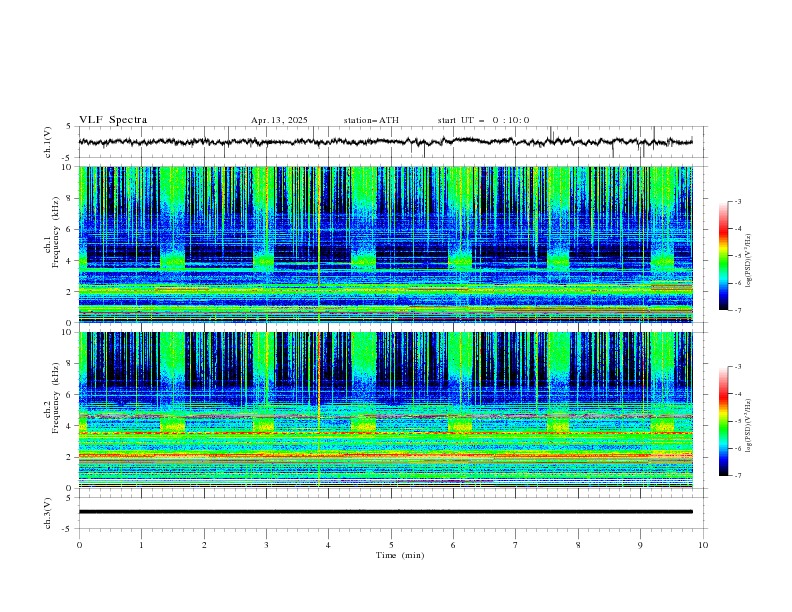Click the red vertical spike near minute 3.85 in ch.2
This screenshot has height=612, width=792.
coord(319,409)
